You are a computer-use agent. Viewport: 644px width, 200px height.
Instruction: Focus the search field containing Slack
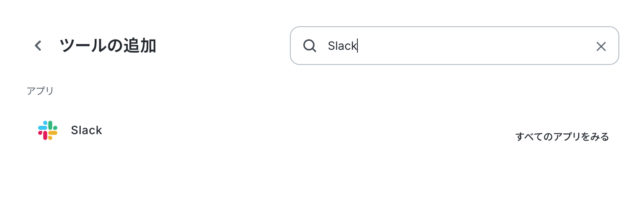[x=455, y=46]
